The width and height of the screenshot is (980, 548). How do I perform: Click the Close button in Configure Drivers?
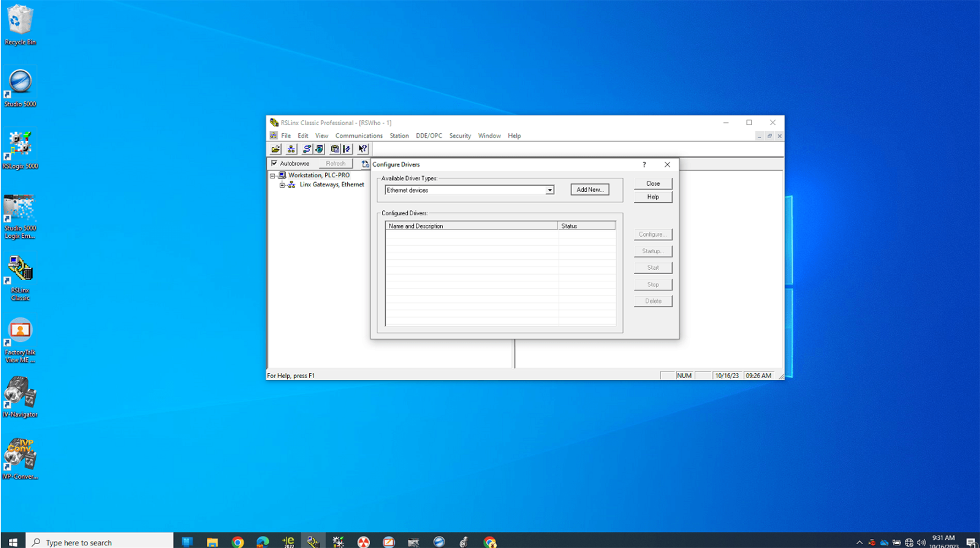[x=653, y=184]
